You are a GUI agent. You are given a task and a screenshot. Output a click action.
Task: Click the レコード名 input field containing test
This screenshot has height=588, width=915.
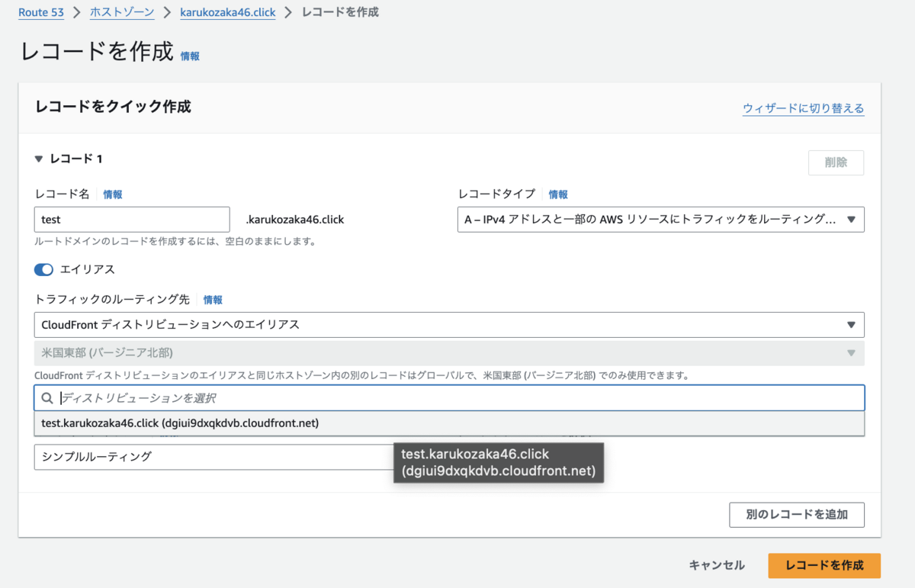click(x=132, y=220)
